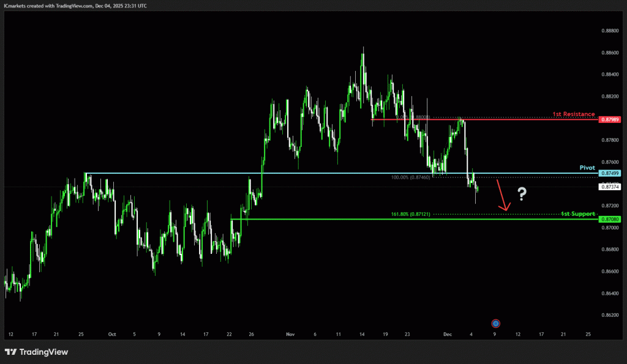Select the 1st Support text label

[577, 214]
